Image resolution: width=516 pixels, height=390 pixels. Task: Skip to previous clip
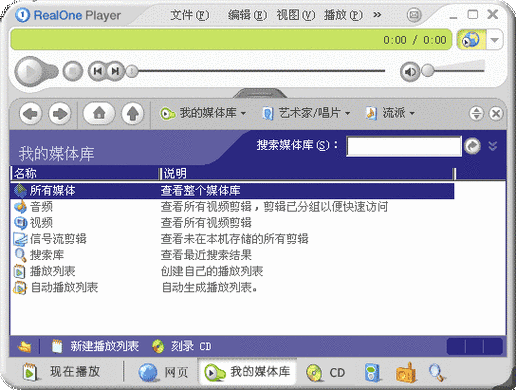98,71
